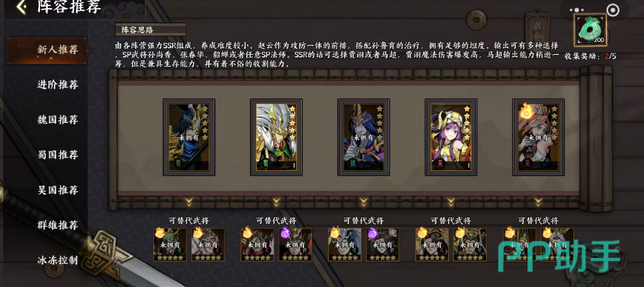This screenshot has width=644, height=287.
Task: Open the 群雄推荐 tab
Action: pos(58,225)
